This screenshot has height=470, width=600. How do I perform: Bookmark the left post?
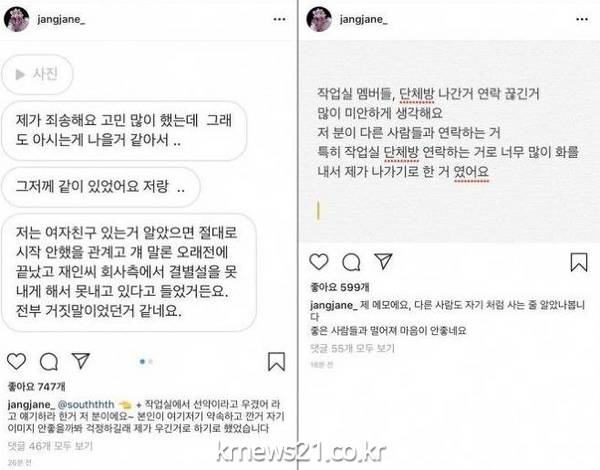pyautogui.click(x=276, y=362)
